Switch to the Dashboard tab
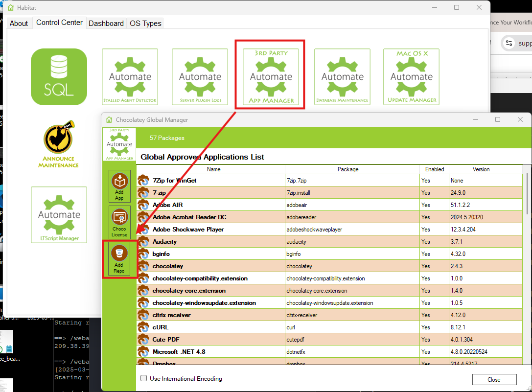Image resolution: width=532 pixels, height=392 pixels. pos(106,23)
